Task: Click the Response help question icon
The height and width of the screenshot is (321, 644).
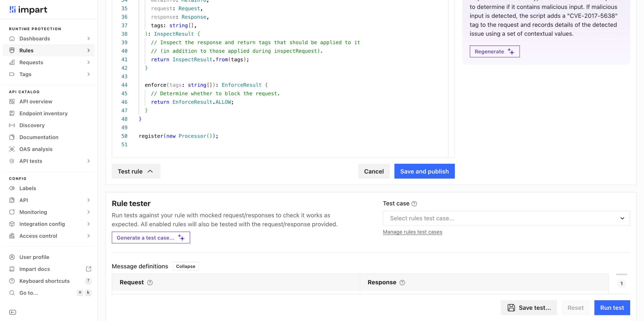Action: click(402, 283)
